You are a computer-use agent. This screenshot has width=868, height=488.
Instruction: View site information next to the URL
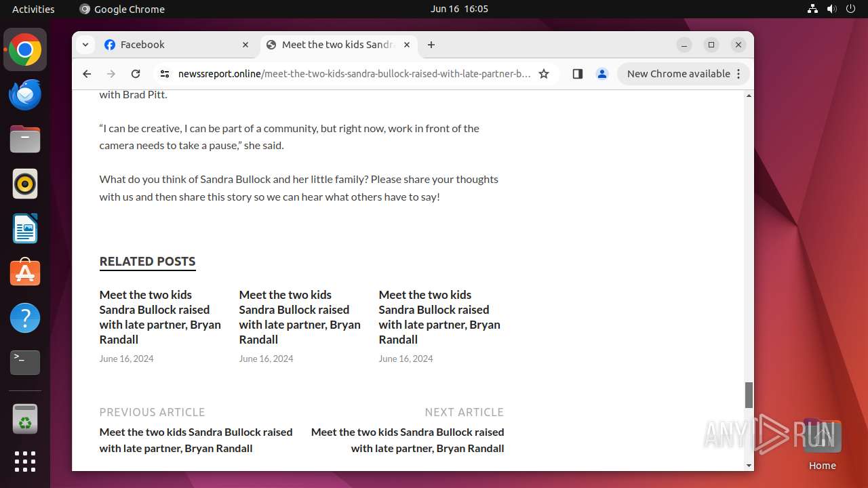coord(164,74)
